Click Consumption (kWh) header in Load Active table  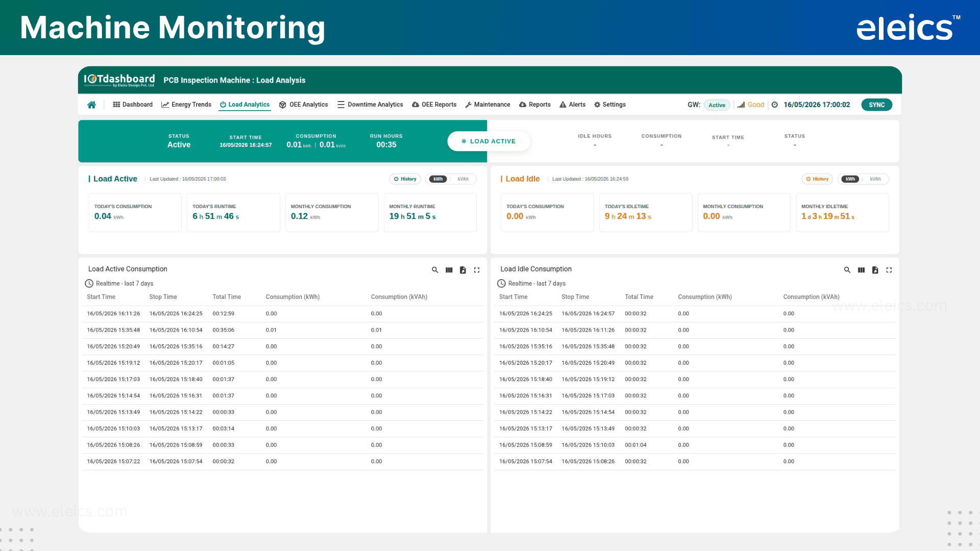tap(292, 297)
